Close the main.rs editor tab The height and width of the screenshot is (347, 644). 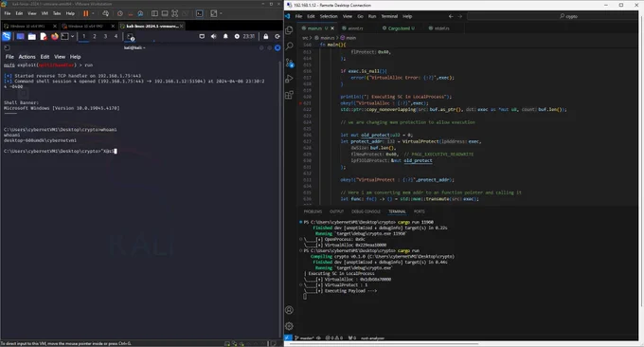click(332, 28)
